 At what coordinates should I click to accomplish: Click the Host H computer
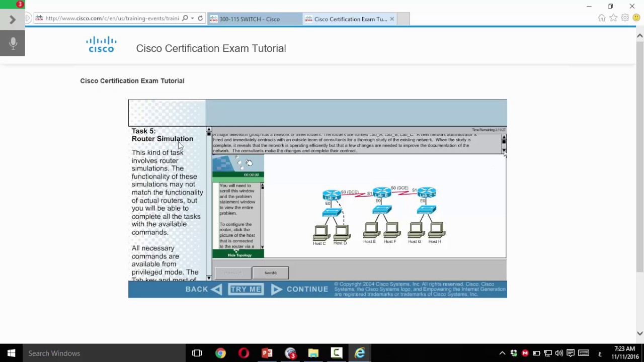pyautogui.click(x=436, y=231)
